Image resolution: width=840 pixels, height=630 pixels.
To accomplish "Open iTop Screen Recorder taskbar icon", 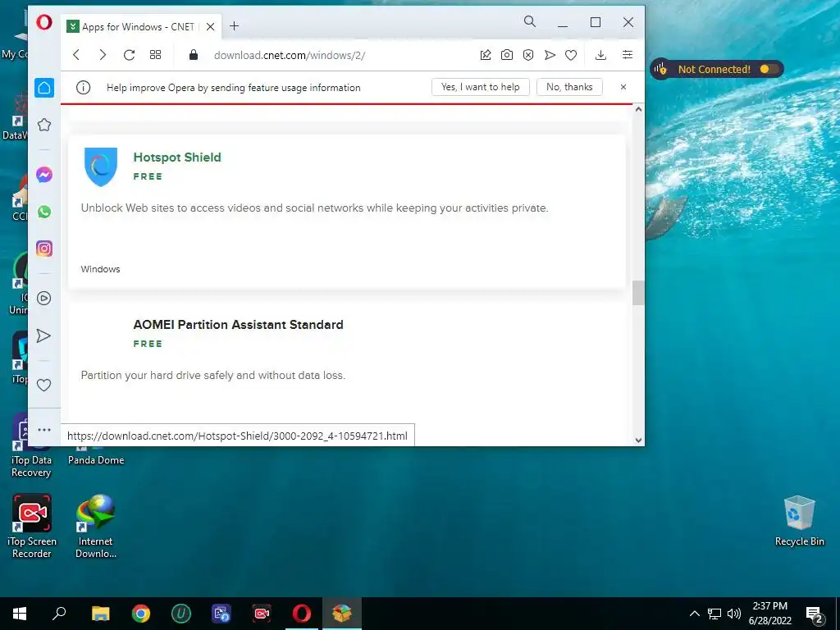I will (262, 614).
